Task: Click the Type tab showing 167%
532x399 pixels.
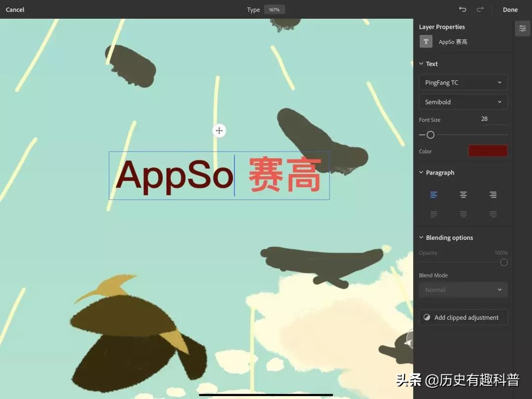Action: pyautogui.click(x=274, y=9)
